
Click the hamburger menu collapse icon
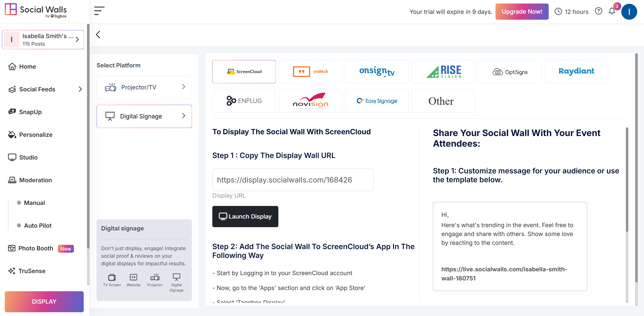tap(99, 11)
